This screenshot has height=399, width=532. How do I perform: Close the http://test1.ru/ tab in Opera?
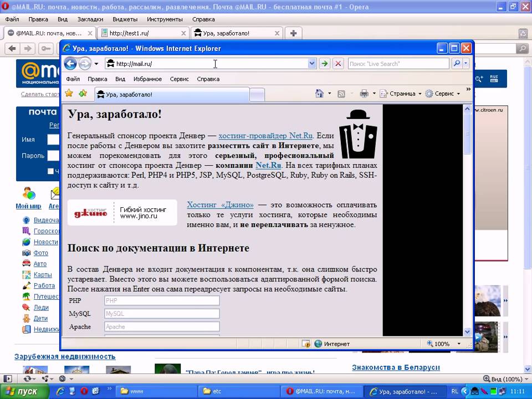183,33
